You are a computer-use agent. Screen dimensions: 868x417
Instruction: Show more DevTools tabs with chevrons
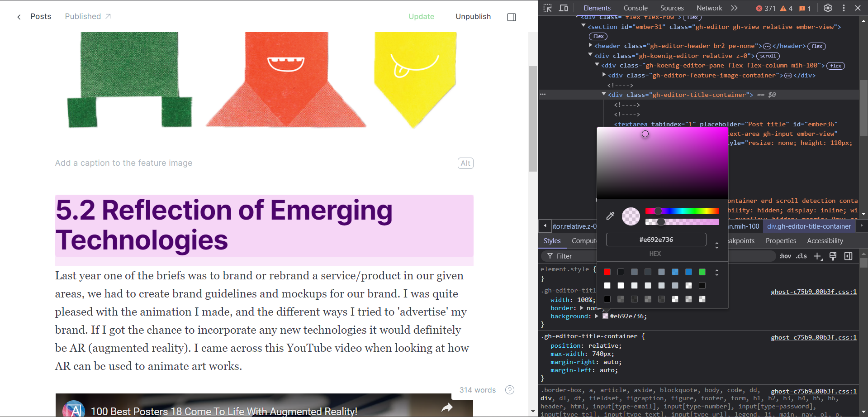click(734, 8)
